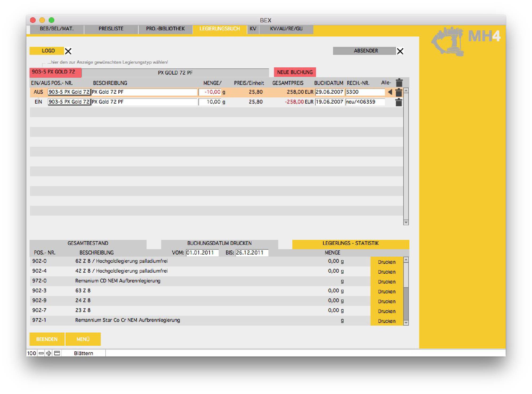
Task: Open the PRO.-BIBLIOTHEK tab
Action: point(165,29)
